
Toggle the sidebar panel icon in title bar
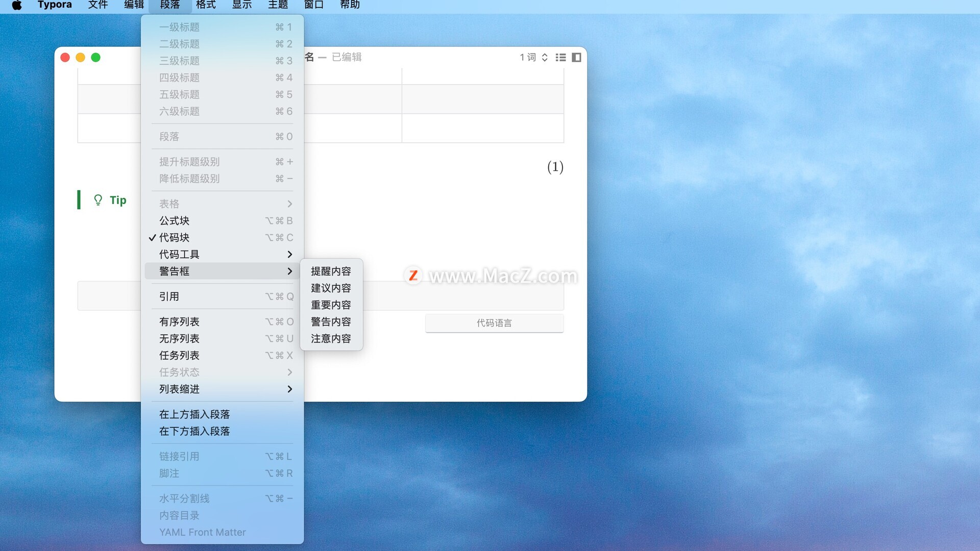[x=576, y=57]
